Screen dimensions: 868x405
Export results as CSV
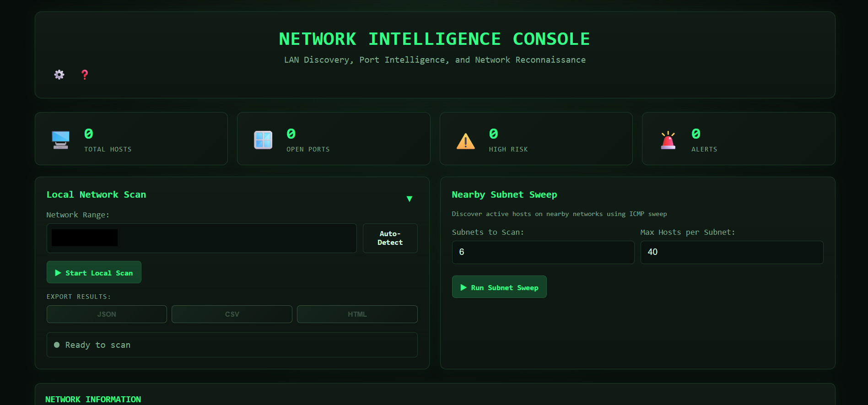[x=232, y=314]
